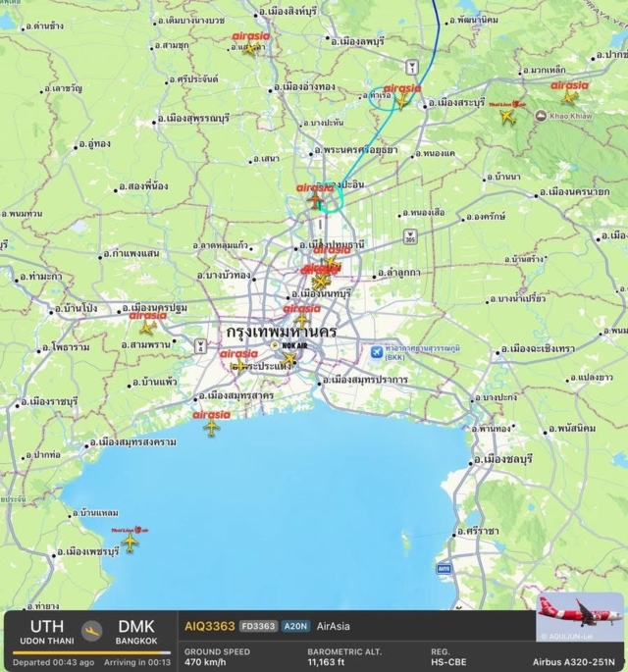
Task: Tap the อ.บ้านแหลม map label
Action: click(95, 512)
